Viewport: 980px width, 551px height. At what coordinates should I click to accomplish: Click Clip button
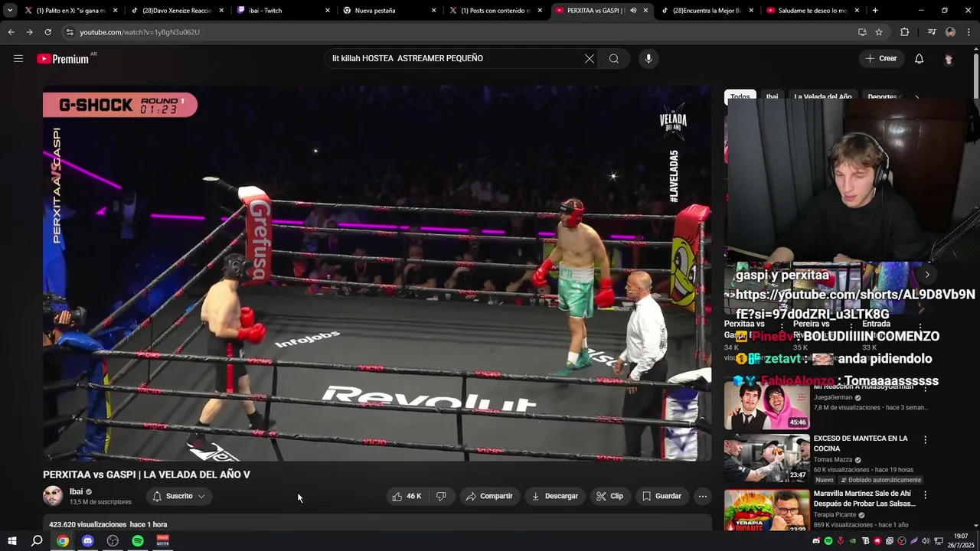coord(610,496)
